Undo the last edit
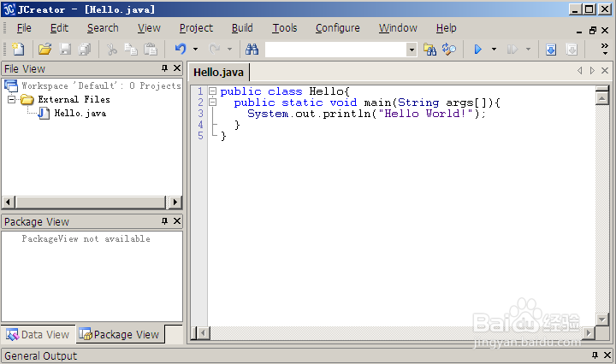The image size is (616, 364). click(181, 49)
